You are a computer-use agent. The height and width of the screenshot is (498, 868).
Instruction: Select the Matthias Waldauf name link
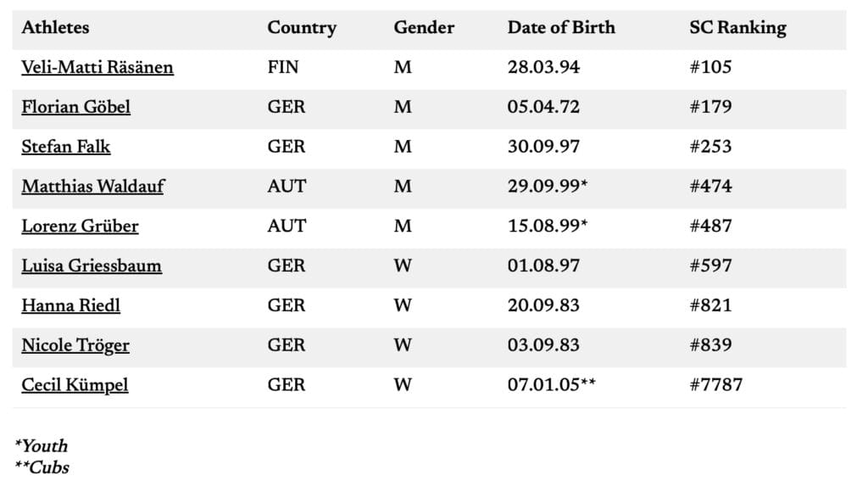92,187
